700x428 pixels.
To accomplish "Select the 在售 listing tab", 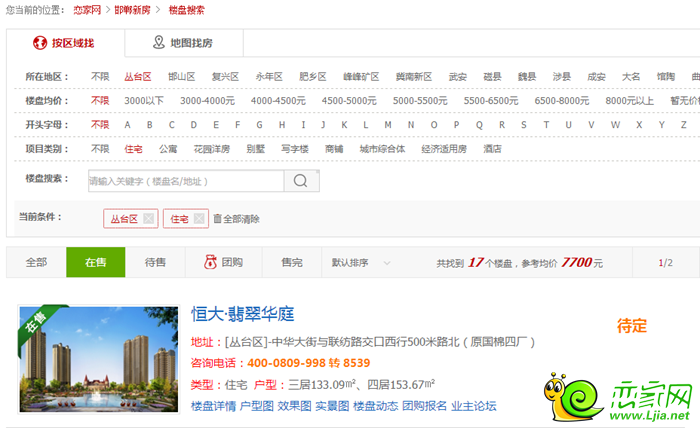I will (x=96, y=262).
